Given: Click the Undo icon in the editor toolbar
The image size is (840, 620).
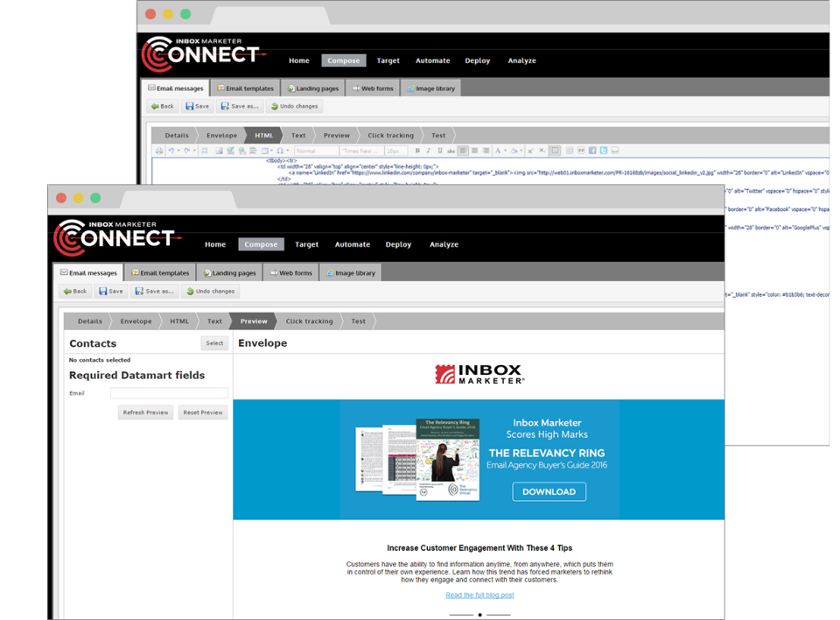Looking at the screenshot, I should coord(171,150).
